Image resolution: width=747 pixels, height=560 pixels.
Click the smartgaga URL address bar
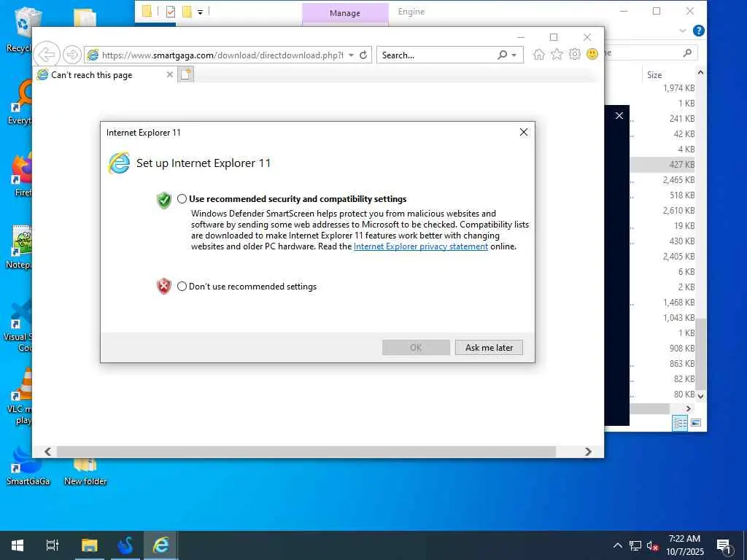[x=222, y=55]
